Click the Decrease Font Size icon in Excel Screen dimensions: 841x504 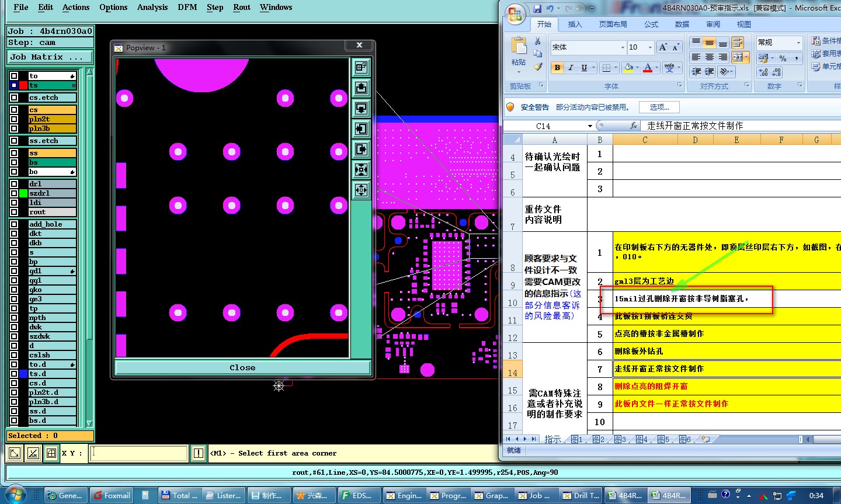tap(676, 47)
